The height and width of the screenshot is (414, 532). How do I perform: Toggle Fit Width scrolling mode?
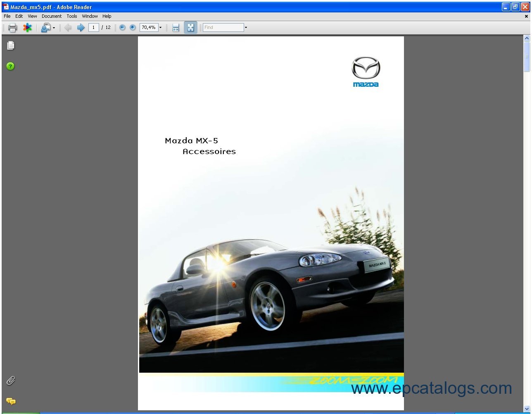click(176, 28)
